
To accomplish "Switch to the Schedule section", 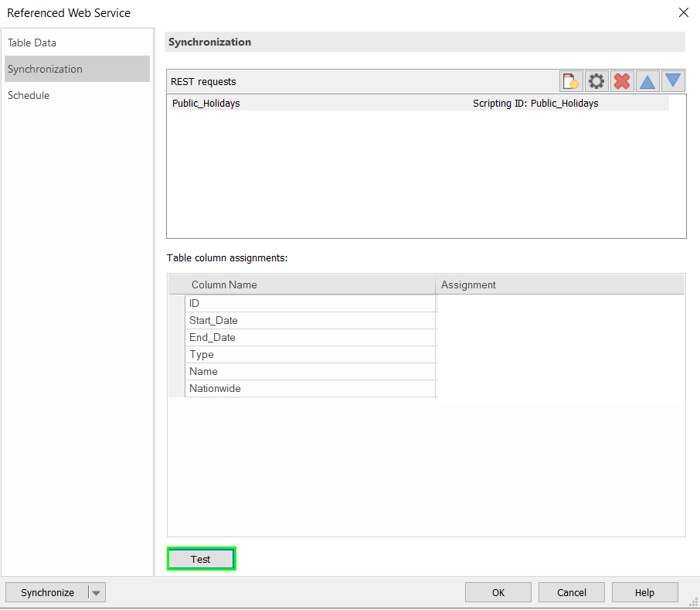I will click(x=29, y=95).
